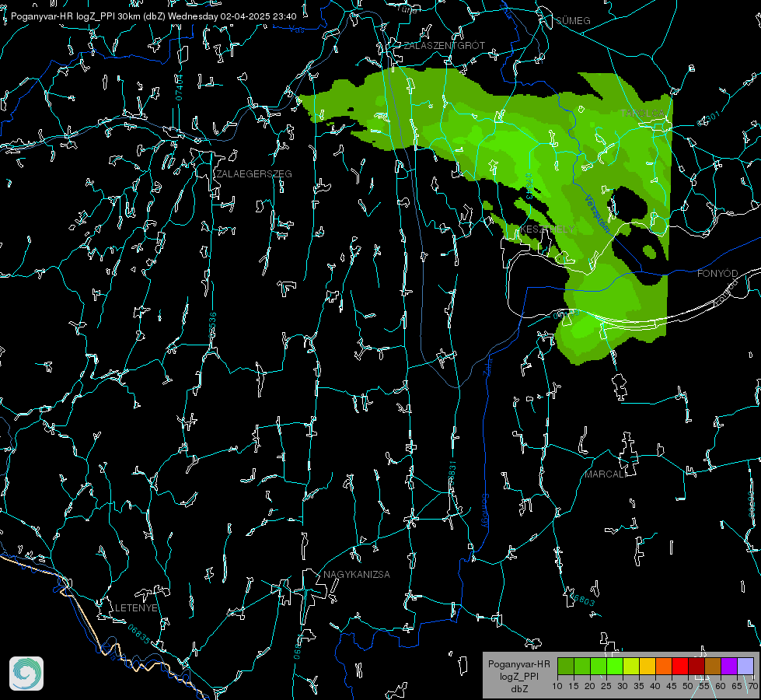Click the yellow-green 30-35 dBZ swatch
This screenshot has width=761, height=700.
tap(631, 666)
